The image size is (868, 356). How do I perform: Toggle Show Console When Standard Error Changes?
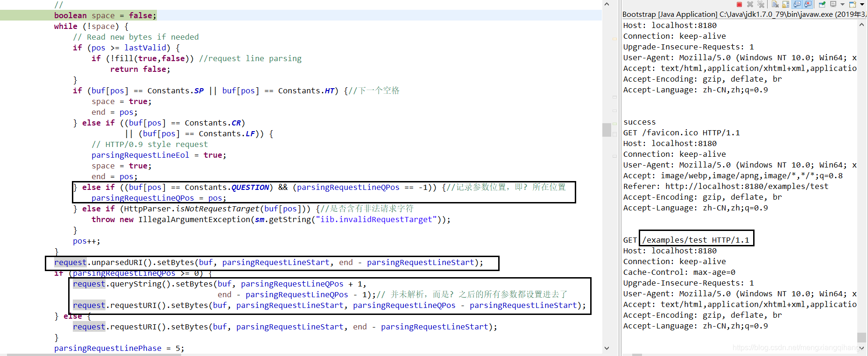[x=808, y=4]
